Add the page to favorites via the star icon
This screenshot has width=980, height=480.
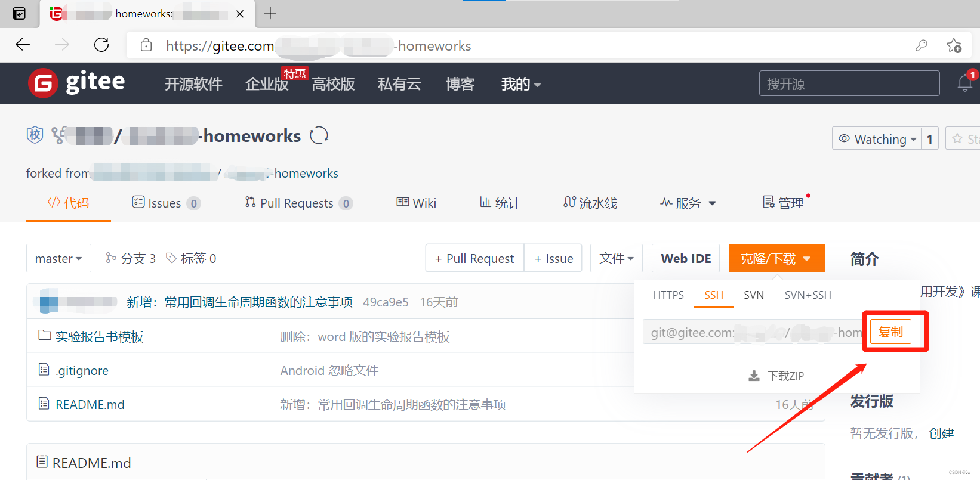[954, 45]
